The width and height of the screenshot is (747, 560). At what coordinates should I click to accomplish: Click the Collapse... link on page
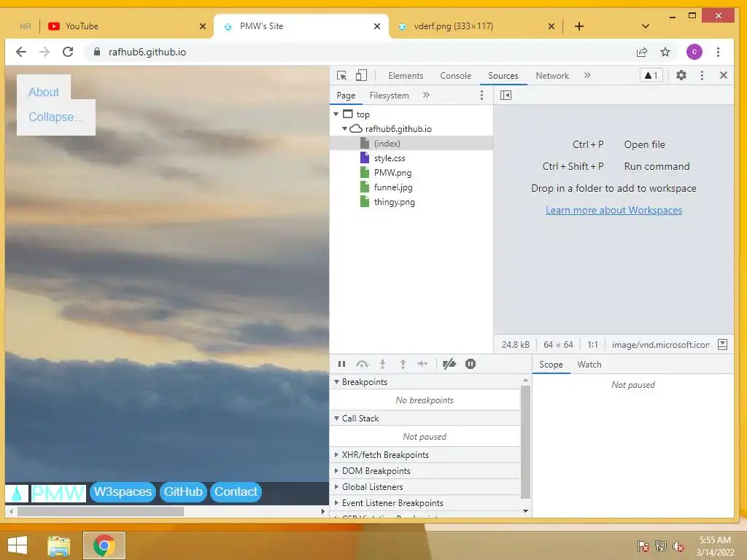point(55,117)
